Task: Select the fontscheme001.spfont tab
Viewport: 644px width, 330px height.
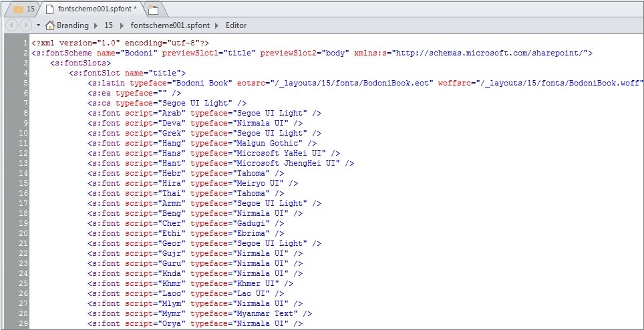Action: pyautogui.click(x=94, y=9)
